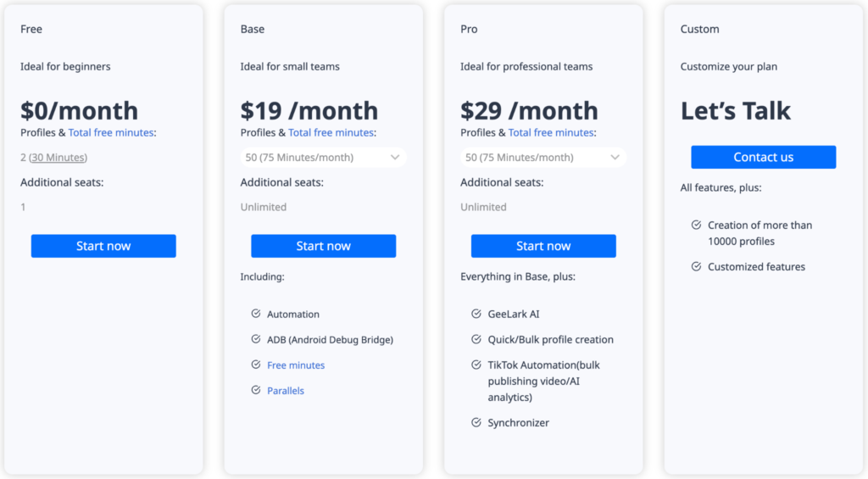The height and width of the screenshot is (479, 868).
Task: Follow Total free minutes link in Base plan
Action: click(331, 132)
